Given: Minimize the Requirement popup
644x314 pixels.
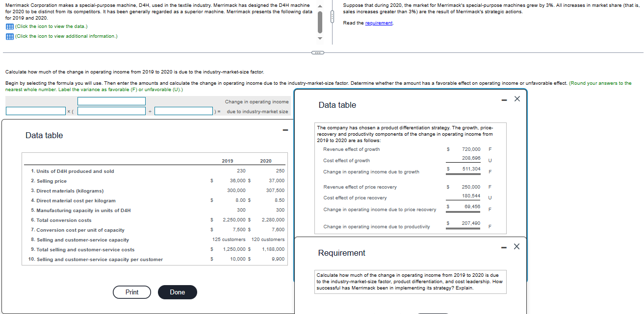Looking at the screenshot, I should point(505,247).
